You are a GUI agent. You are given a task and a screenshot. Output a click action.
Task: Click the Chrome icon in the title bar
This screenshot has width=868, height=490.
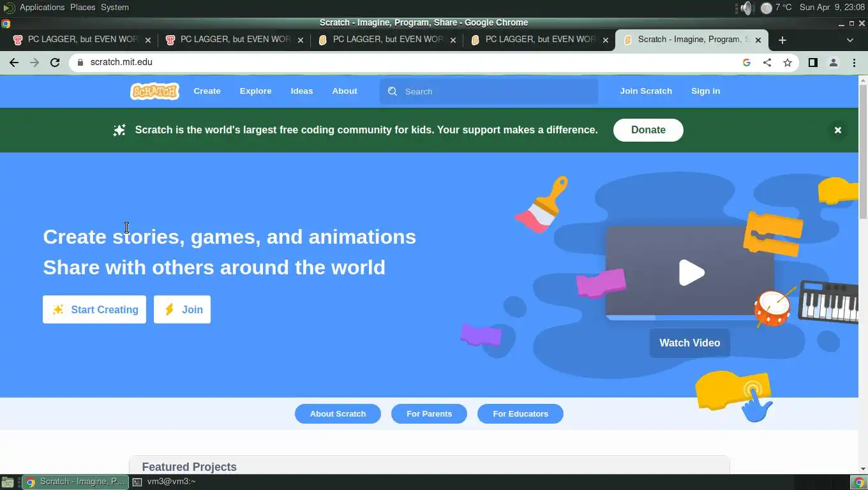[6, 24]
